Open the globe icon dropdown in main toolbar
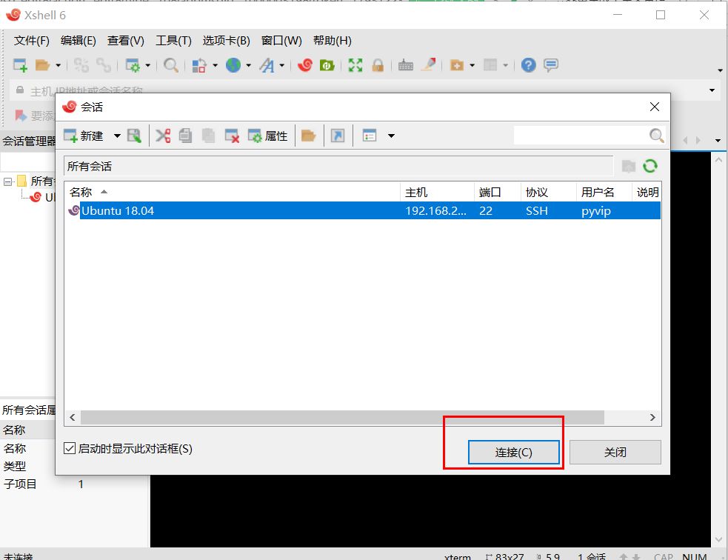The width and height of the screenshot is (728, 560). tap(247, 65)
